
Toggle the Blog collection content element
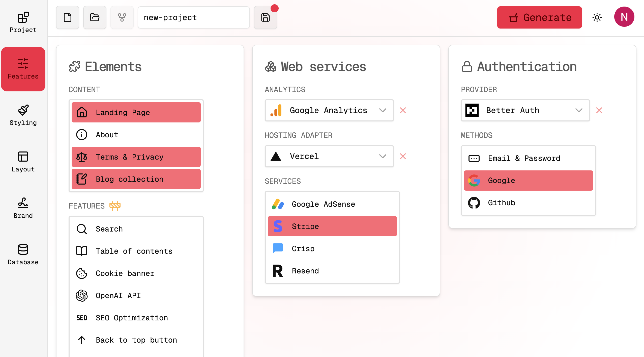coord(136,179)
